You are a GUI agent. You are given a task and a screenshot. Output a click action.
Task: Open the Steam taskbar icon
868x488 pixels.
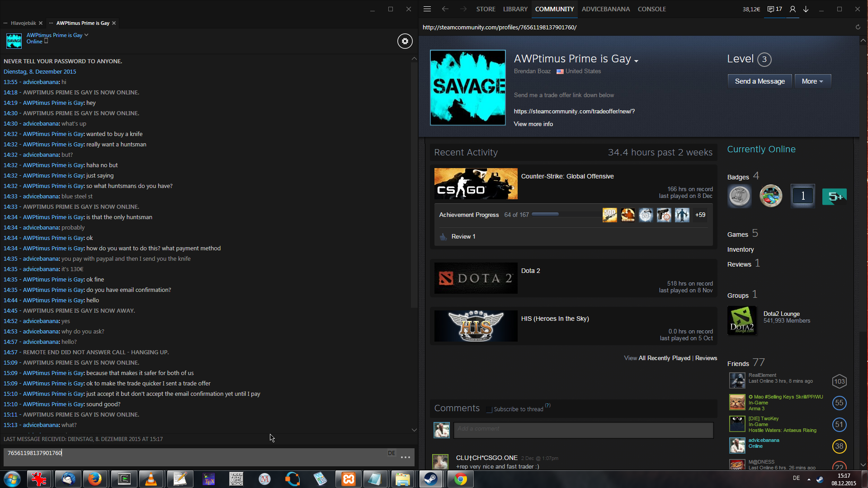click(430, 479)
